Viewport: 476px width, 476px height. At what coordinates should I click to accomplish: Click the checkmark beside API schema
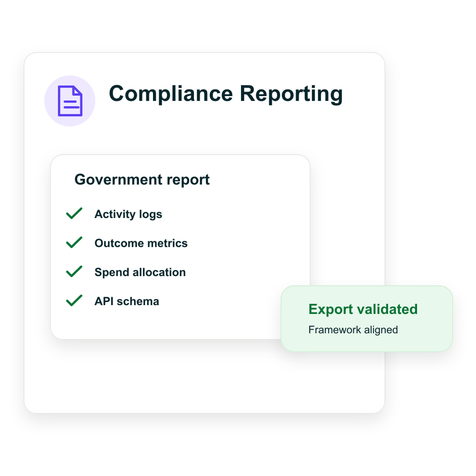pyautogui.click(x=74, y=301)
